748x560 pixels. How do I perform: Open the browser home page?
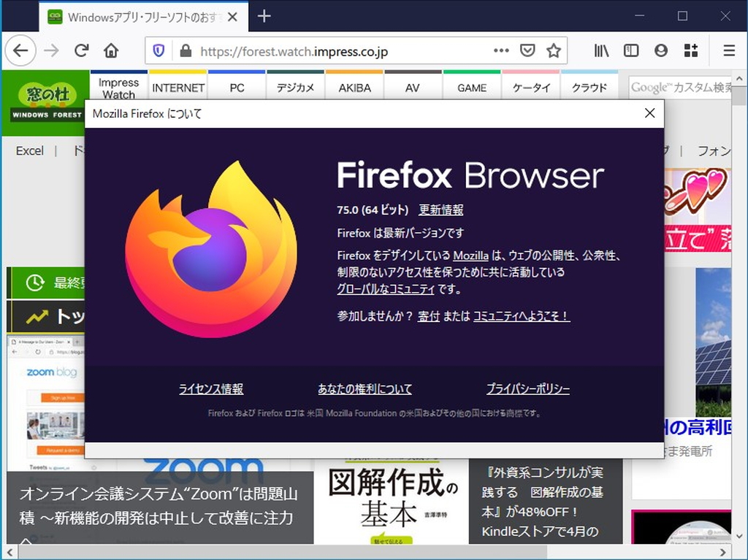click(x=110, y=50)
